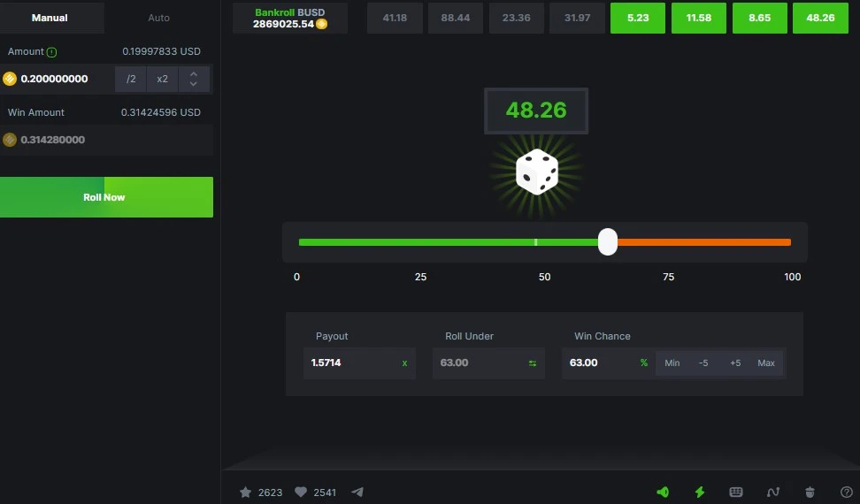
Task: Decrease win chance by -5
Action: 703,363
